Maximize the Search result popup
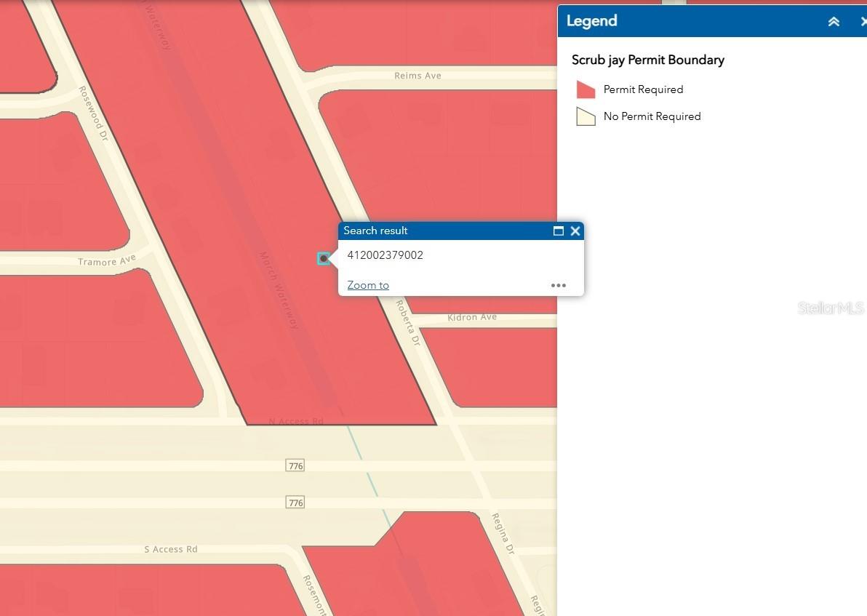This screenshot has width=867, height=616. (559, 231)
